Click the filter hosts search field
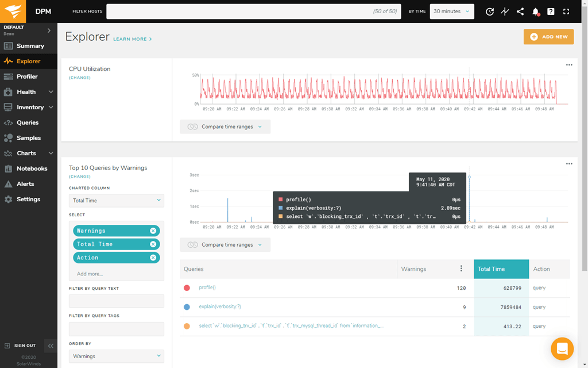The height and width of the screenshot is (368, 588). (253, 11)
